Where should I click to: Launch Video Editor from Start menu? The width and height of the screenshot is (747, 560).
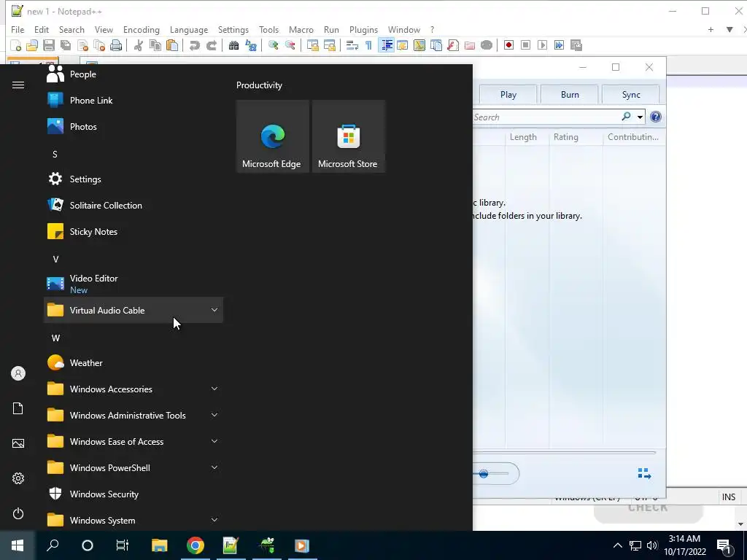click(133, 284)
